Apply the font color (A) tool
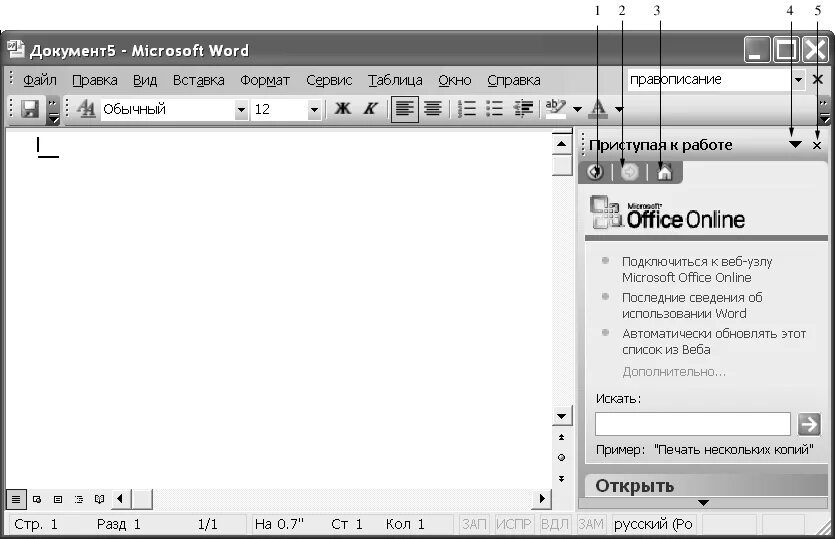Screen dimensions: 835x539 click(x=599, y=109)
